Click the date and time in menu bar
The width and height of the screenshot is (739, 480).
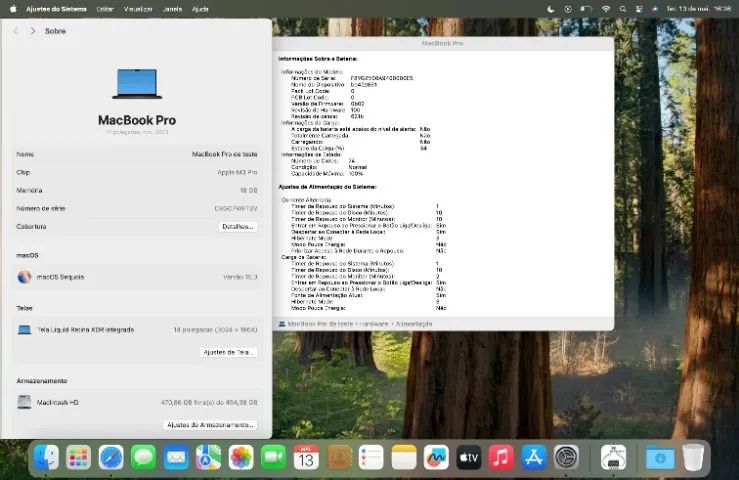point(698,9)
